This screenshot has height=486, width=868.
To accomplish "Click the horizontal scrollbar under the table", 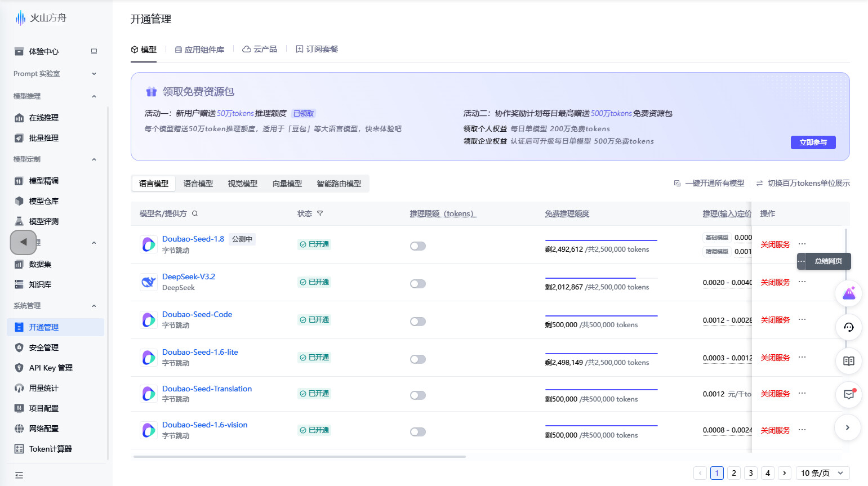I will 299,457.
